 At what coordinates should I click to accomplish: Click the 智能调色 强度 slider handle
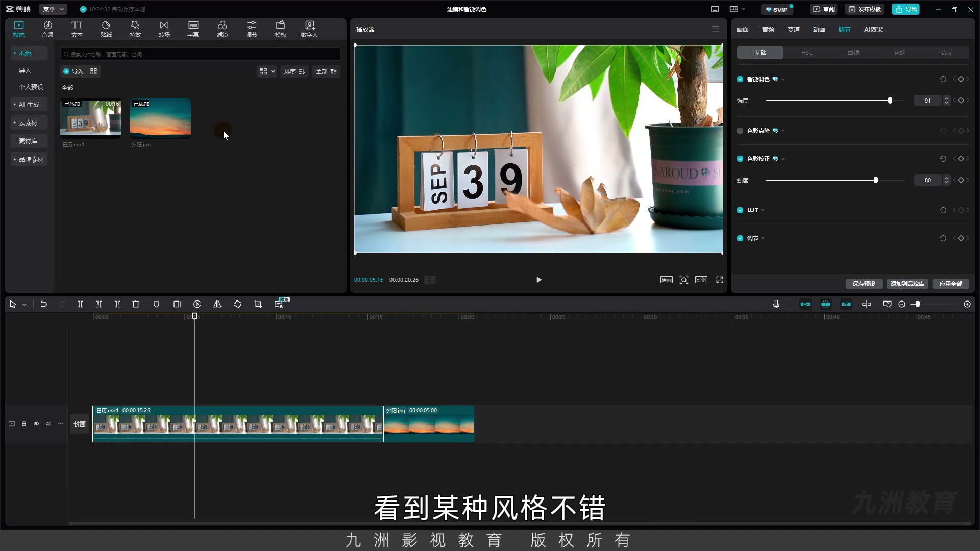[890, 101]
